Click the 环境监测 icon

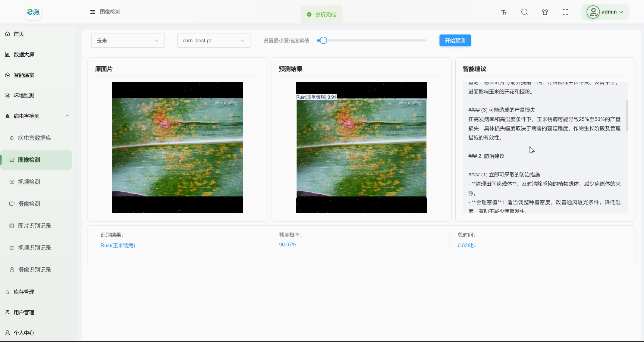coord(8,95)
